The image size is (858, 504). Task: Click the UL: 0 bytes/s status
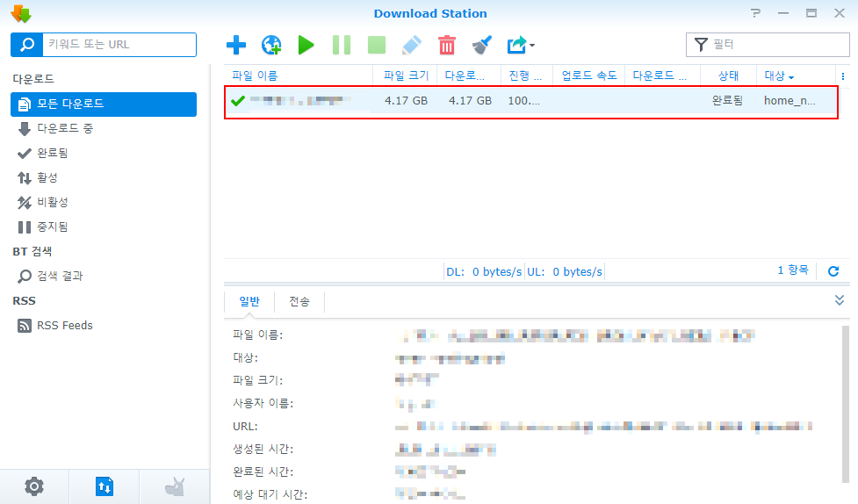tap(564, 272)
